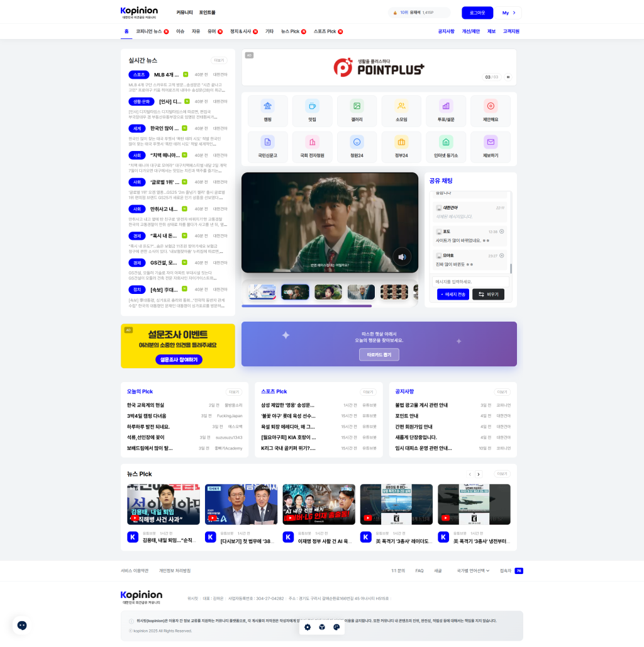Expand 오늘의 Pick with its 더보기 button

234,391
